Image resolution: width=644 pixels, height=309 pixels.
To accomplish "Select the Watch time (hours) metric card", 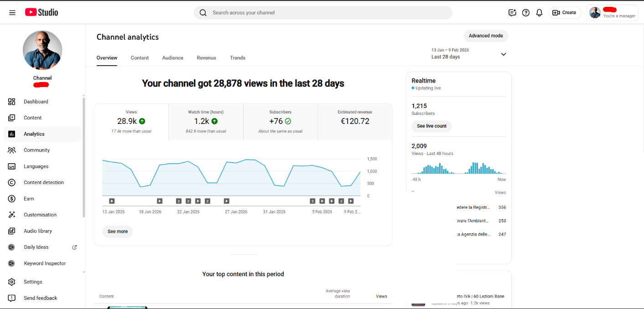I will [206, 121].
